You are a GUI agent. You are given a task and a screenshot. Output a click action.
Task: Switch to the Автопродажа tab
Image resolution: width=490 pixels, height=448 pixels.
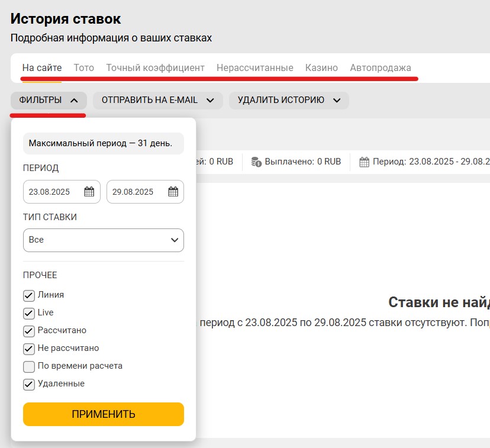pos(381,67)
